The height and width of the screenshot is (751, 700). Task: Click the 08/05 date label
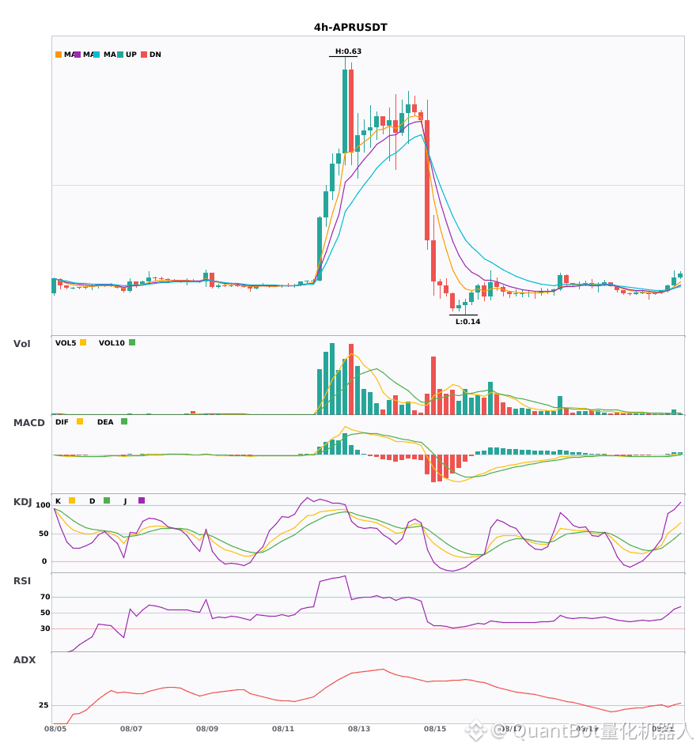click(x=55, y=729)
